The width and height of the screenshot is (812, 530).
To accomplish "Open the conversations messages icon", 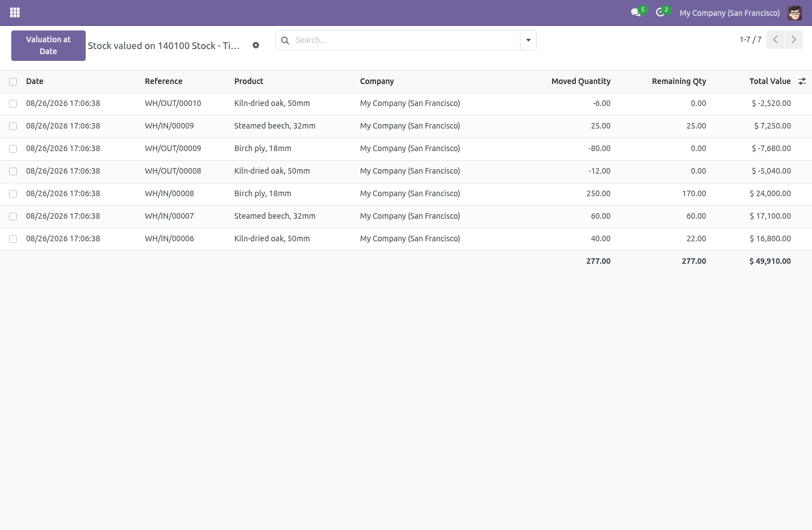I will [x=636, y=12].
